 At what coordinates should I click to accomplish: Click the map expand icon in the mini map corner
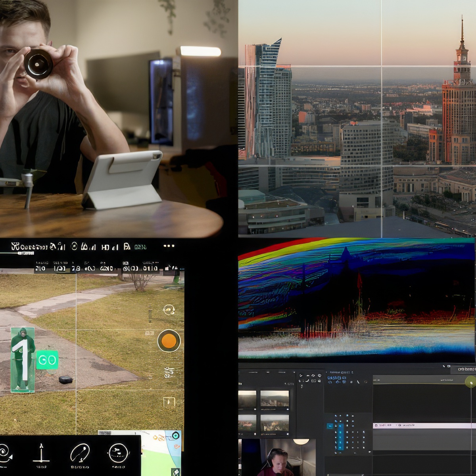click(175, 472)
